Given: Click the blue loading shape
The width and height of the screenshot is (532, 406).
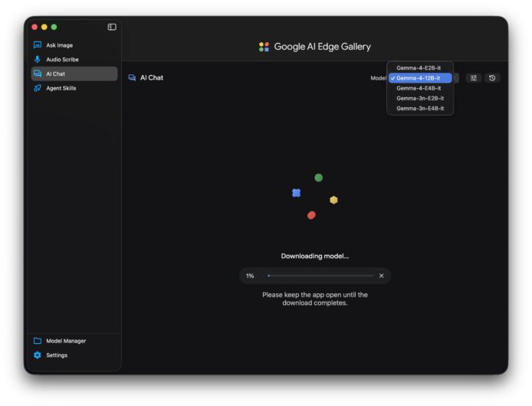Looking at the screenshot, I should click(x=296, y=193).
